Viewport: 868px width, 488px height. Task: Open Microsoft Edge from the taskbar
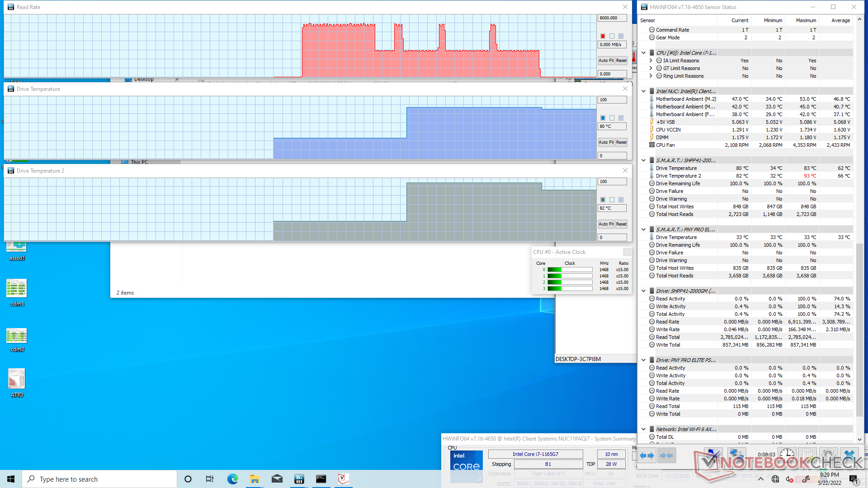(x=232, y=479)
